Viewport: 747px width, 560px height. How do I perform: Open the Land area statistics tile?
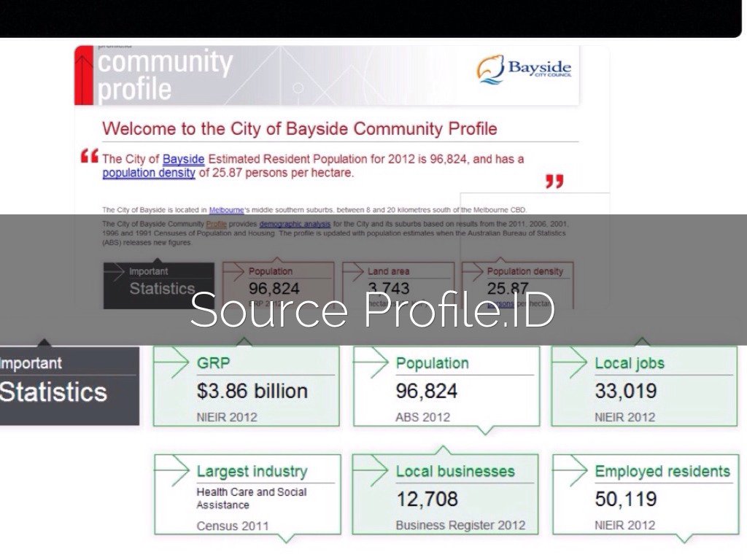[x=398, y=281]
